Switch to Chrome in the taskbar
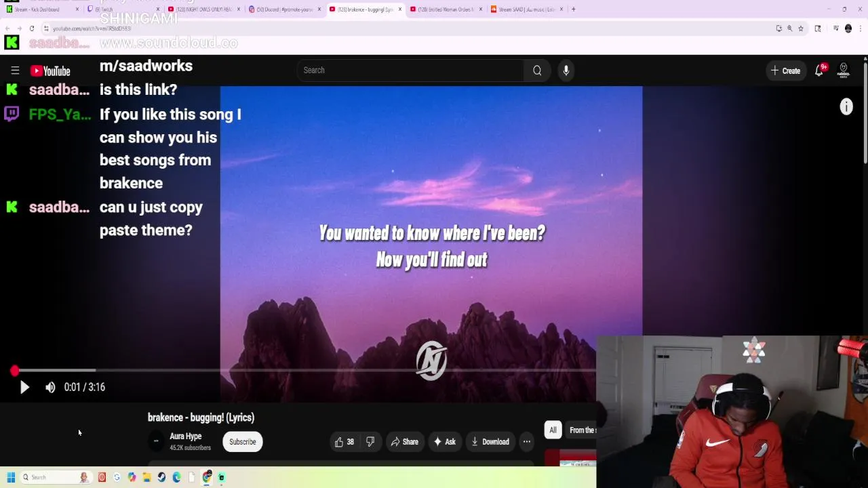The image size is (868, 488). [207, 477]
